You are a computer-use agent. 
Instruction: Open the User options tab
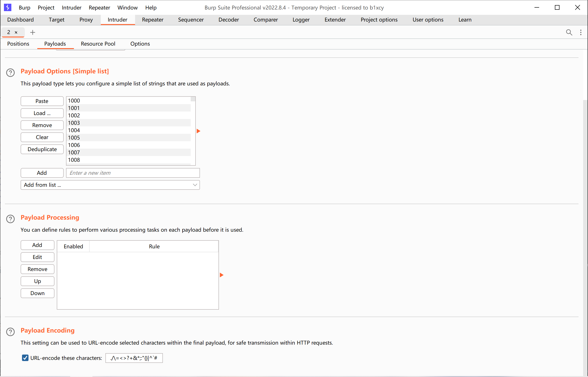coord(428,20)
